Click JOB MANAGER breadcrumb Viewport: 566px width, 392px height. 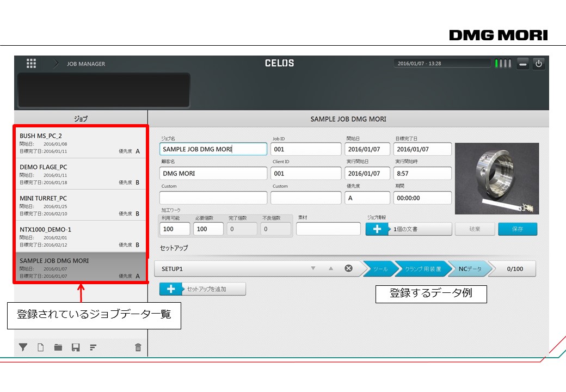pos(86,64)
